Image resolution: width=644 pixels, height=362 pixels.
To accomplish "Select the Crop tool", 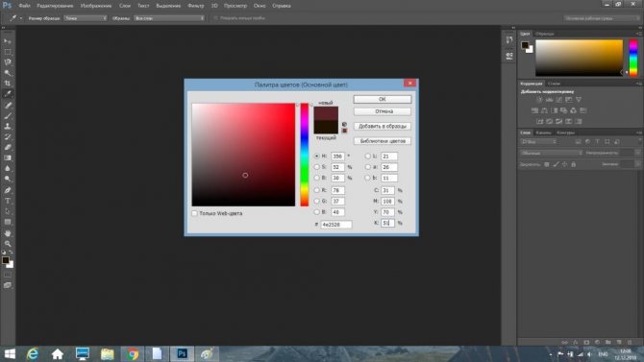I will tap(8, 84).
